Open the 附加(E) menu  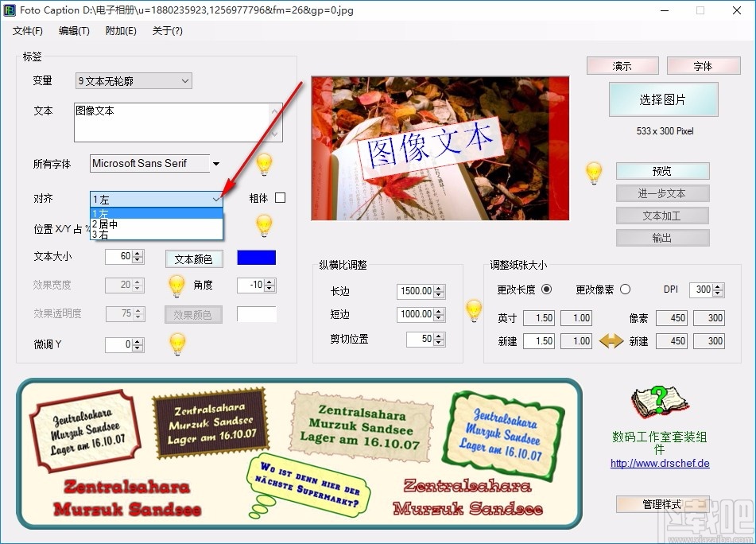click(121, 31)
